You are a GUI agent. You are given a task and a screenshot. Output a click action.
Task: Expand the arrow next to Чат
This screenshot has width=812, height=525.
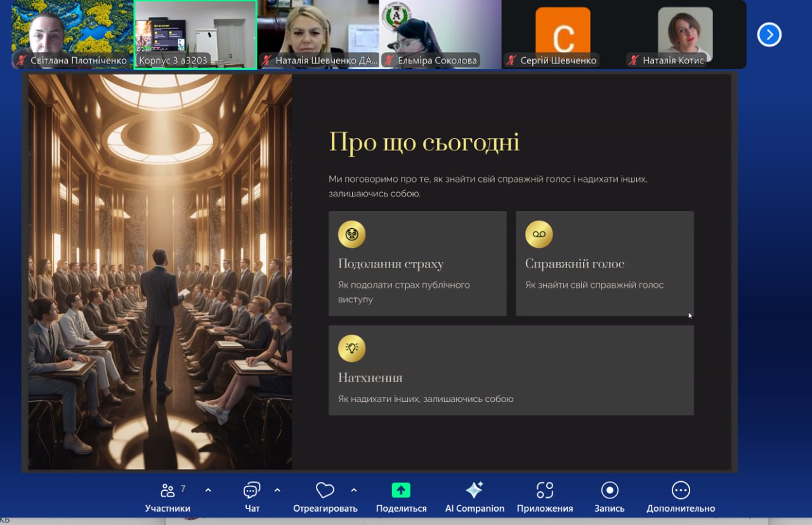pos(277,490)
